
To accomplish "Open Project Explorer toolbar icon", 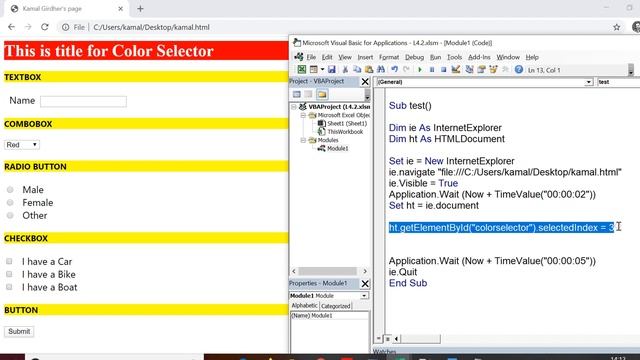I will (469, 70).
